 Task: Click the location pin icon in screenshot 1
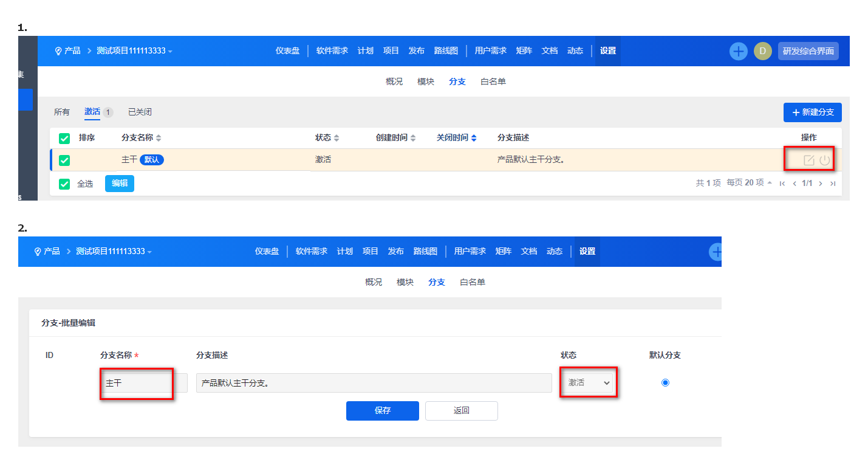click(58, 51)
